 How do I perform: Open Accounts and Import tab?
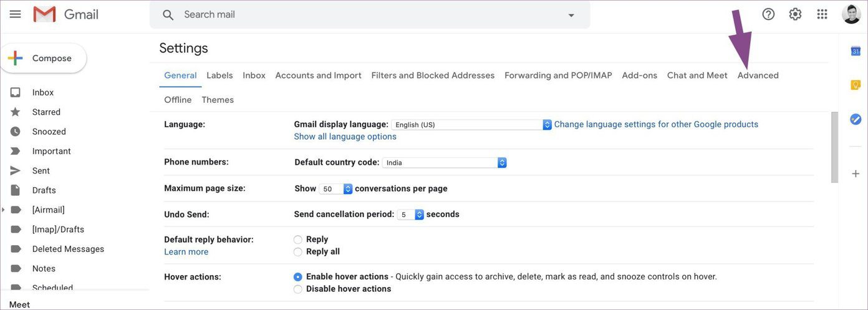[319, 75]
